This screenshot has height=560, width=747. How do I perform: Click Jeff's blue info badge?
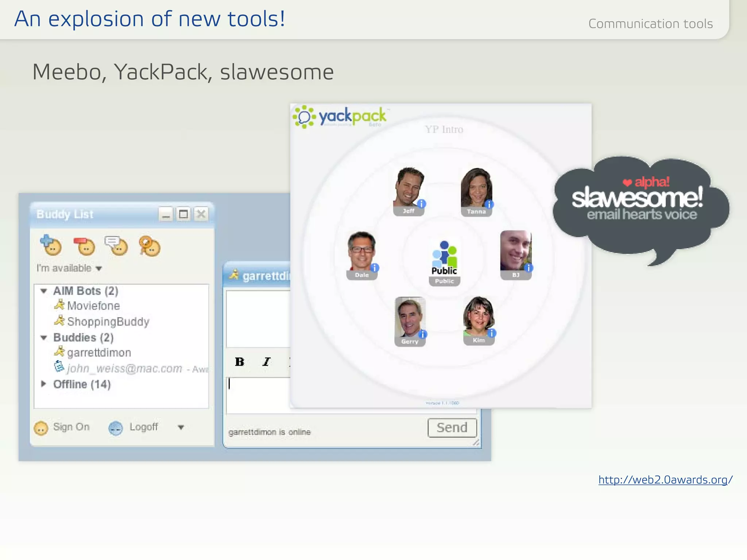[421, 204]
